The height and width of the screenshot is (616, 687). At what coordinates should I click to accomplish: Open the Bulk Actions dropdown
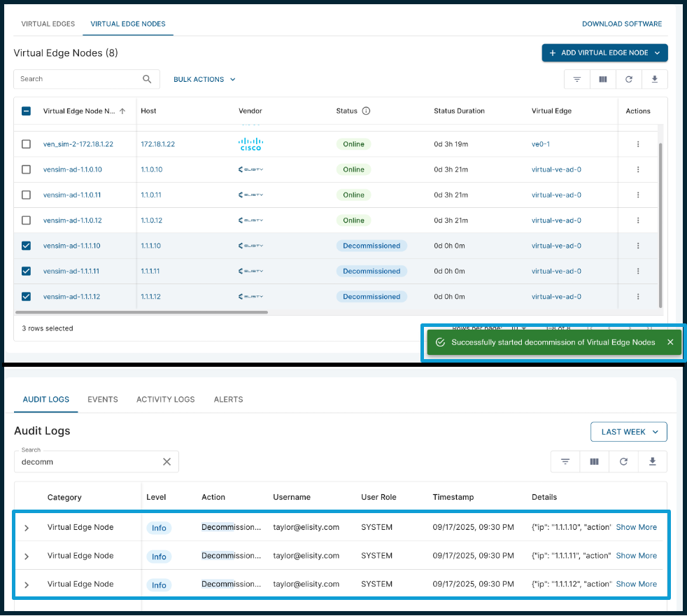point(204,79)
